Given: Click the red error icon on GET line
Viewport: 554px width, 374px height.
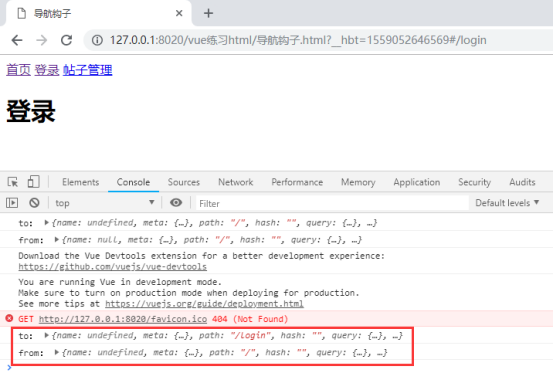Looking at the screenshot, I should pyautogui.click(x=10, y=319).
